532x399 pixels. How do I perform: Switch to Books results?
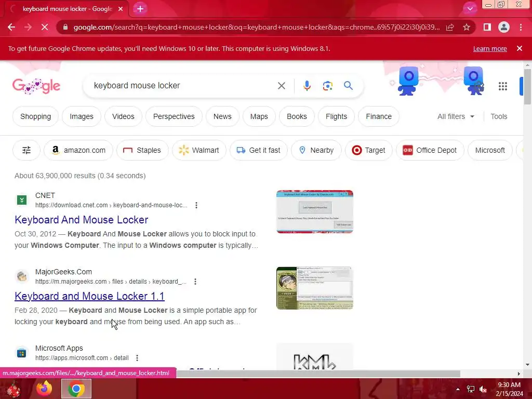(x=297, y=116)
